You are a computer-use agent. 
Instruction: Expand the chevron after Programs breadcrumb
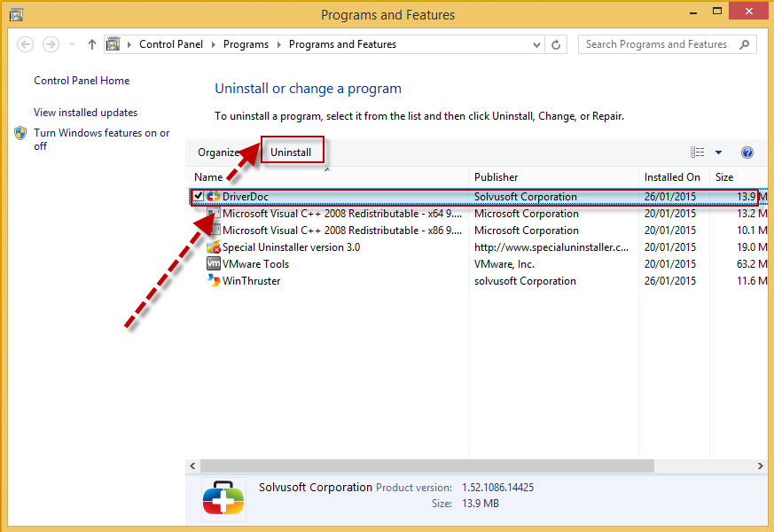[279, 44]
